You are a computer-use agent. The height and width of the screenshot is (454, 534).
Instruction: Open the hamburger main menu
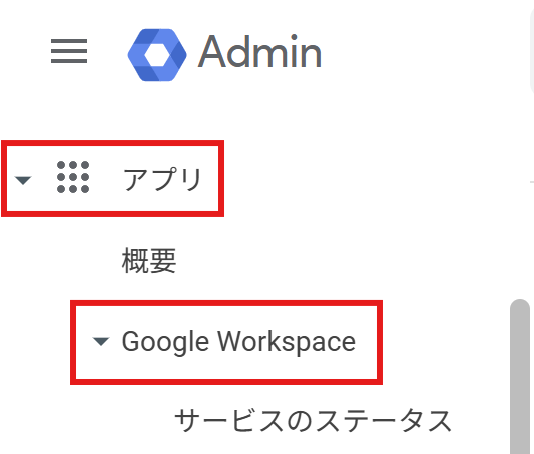point(69,51)
